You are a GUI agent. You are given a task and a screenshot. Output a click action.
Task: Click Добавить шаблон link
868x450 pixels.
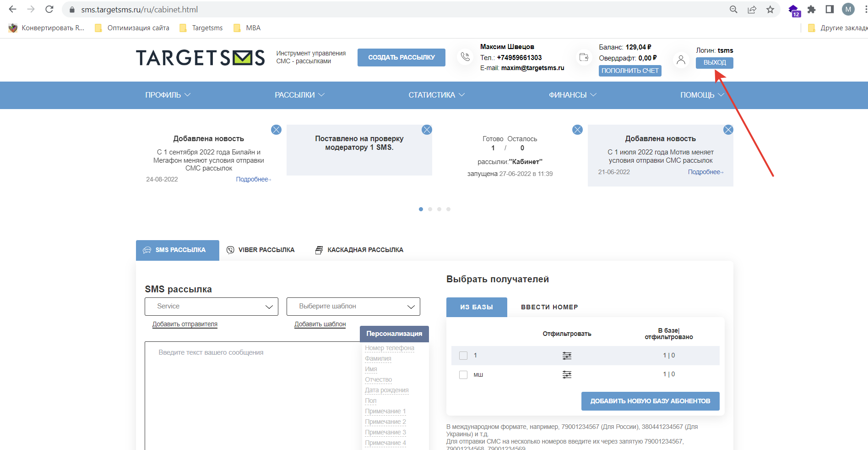320,324
